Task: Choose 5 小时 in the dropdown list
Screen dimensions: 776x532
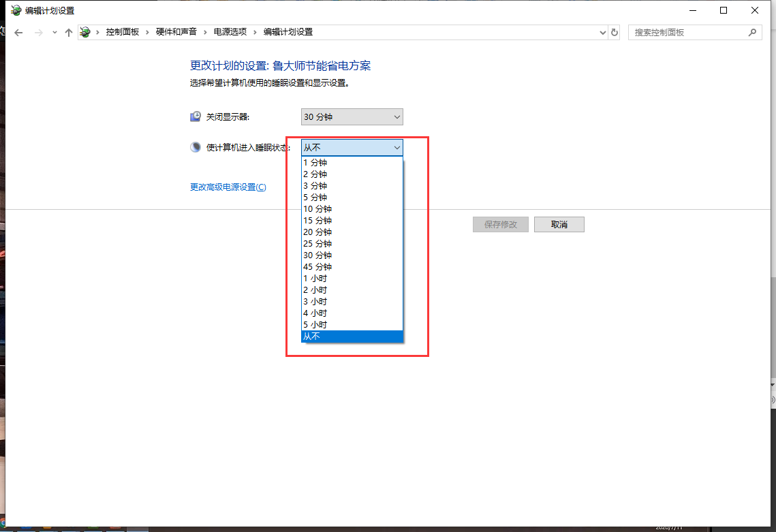Action: pos(315,325)
